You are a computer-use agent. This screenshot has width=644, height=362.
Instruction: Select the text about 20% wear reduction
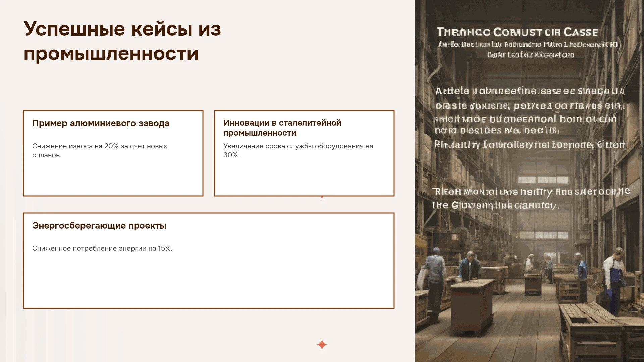tap(100, 150)
